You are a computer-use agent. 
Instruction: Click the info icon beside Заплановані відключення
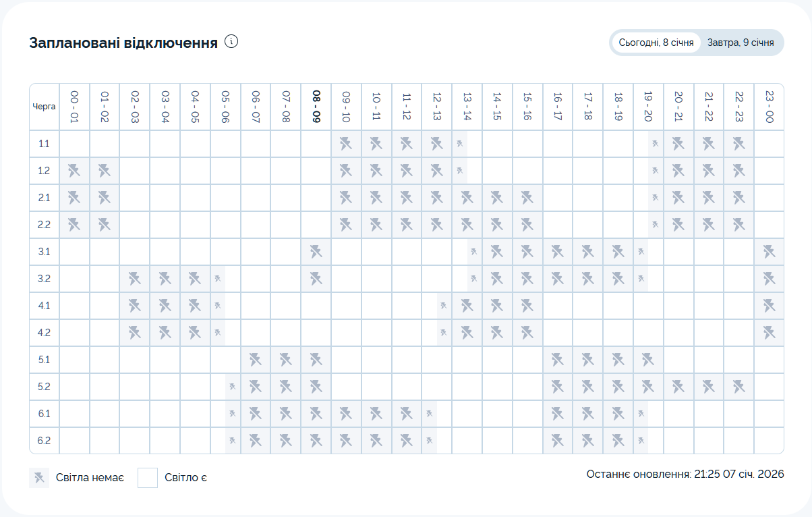pyautogui.click(x=232, y=42)
